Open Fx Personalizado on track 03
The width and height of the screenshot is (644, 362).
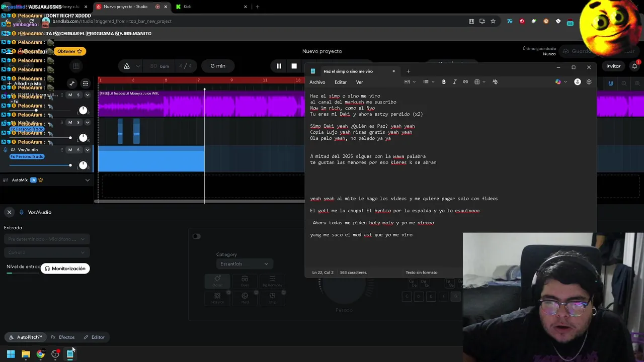(27, 156)
